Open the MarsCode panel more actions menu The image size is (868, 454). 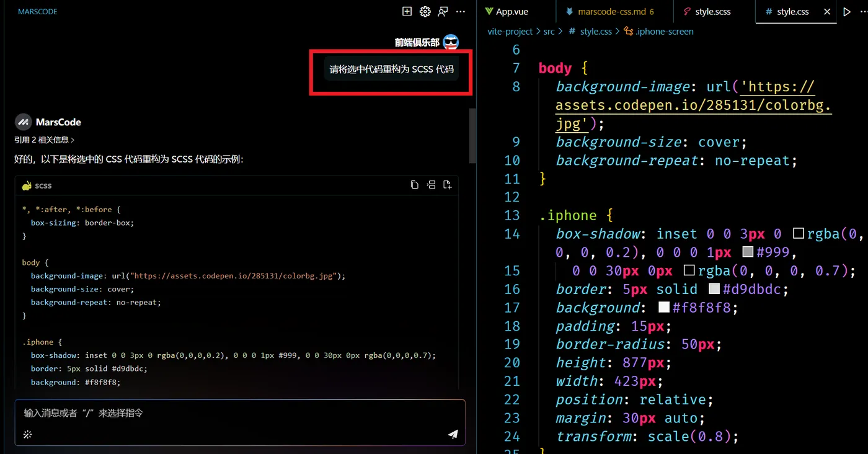[x=461, y=11]
